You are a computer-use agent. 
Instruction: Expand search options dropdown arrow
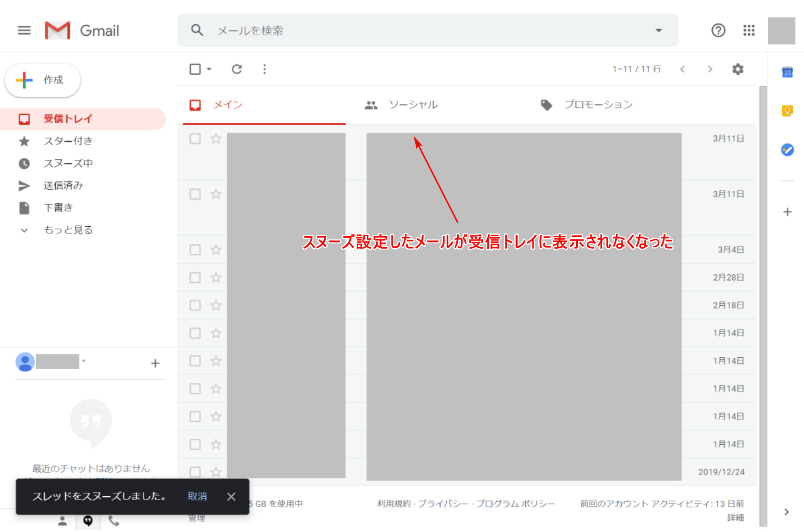(x=659, y=30)
